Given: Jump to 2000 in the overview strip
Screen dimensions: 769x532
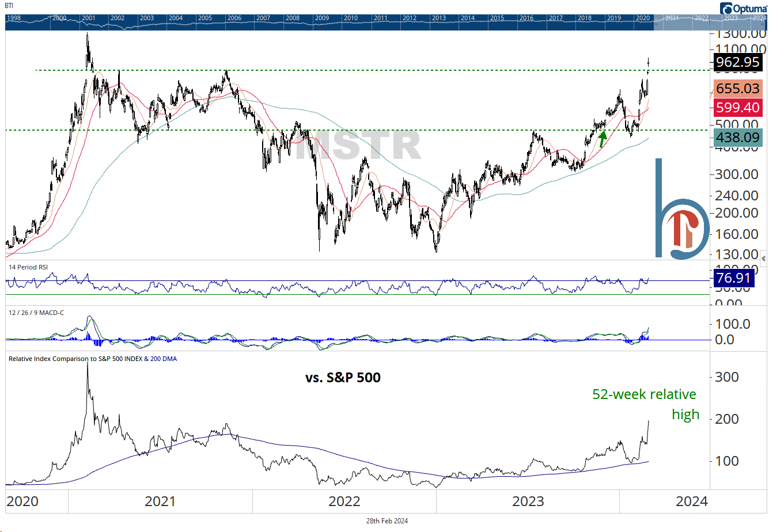Looking at the screenshot, I should pyautogui.click(x=59, y=18).
